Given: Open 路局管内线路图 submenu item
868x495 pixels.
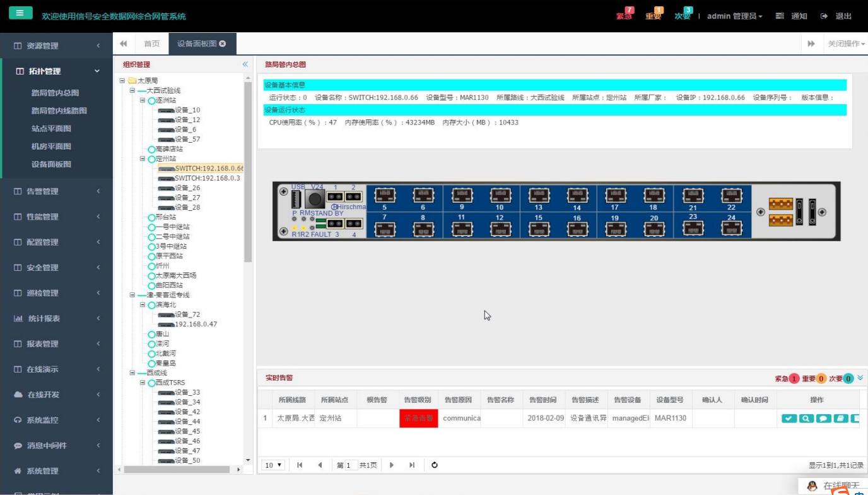Looking at the screenshot, I should point(59,110).
